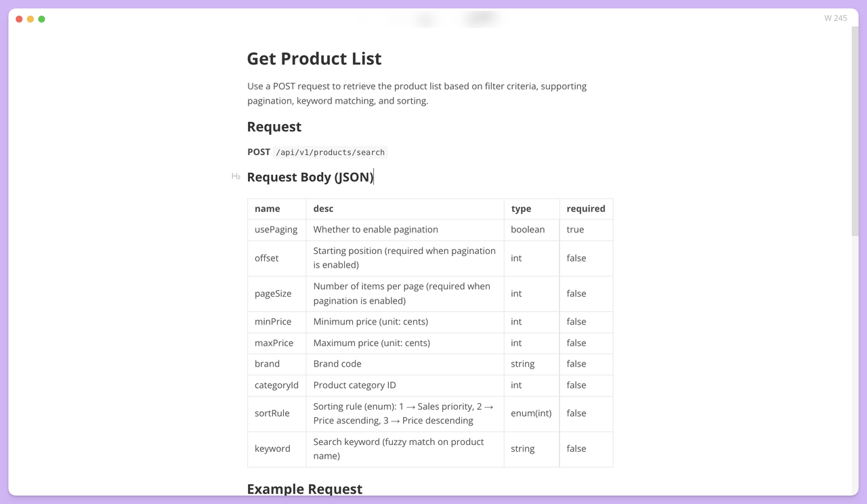Place cursor in Request Body (JSON) heading

coord(310,177)
